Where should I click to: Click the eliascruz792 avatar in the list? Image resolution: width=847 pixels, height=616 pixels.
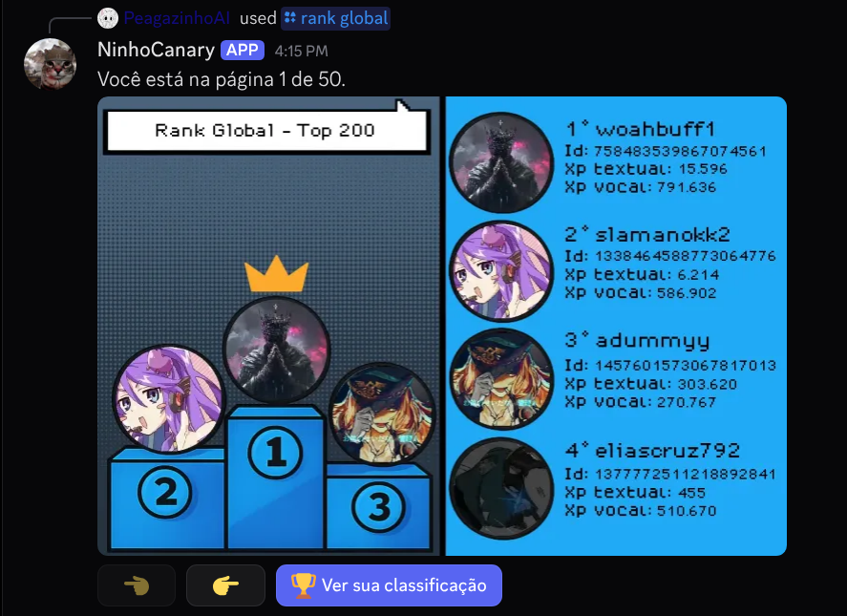click(x=502, y=489)
